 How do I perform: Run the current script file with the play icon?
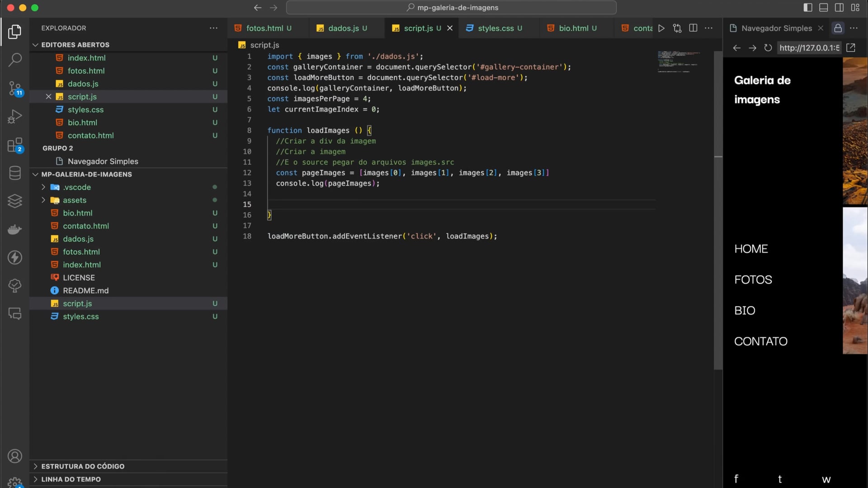coord(661,28)
